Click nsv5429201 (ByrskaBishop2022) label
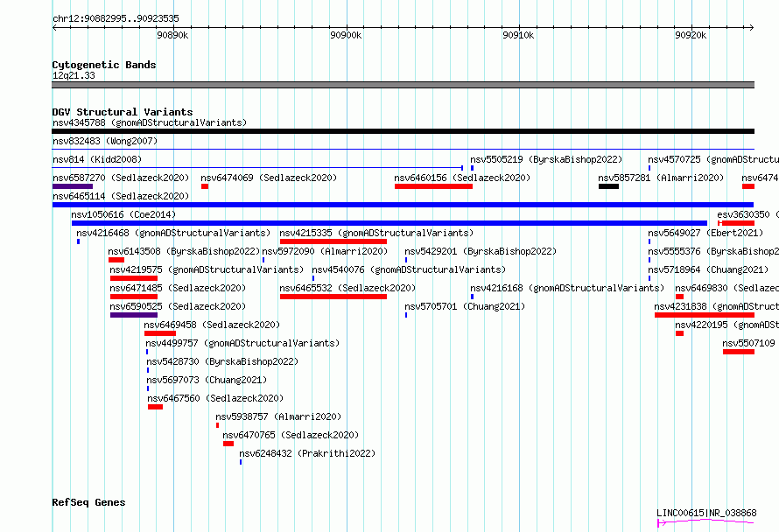 481,251
